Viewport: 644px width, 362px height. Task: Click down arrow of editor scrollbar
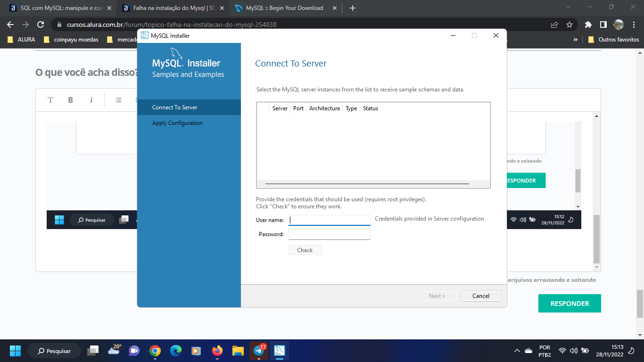596,268
